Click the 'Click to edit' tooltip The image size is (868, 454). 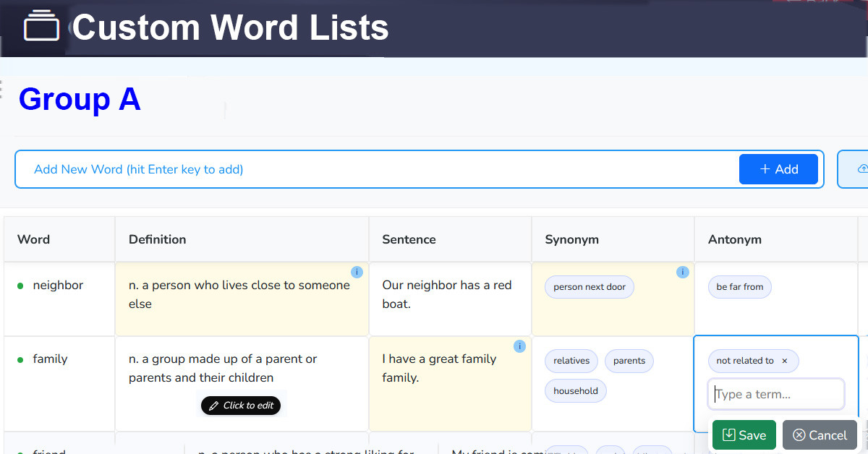[242, 406]
